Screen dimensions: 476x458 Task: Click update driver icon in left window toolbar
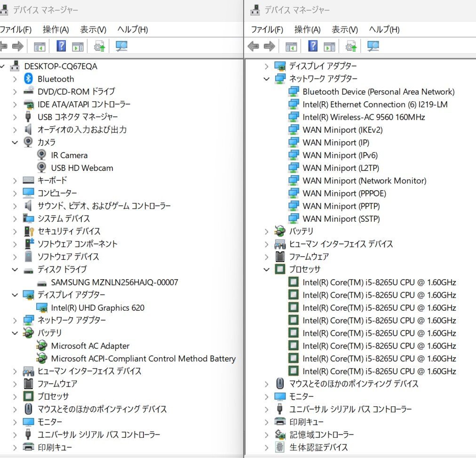99,47
